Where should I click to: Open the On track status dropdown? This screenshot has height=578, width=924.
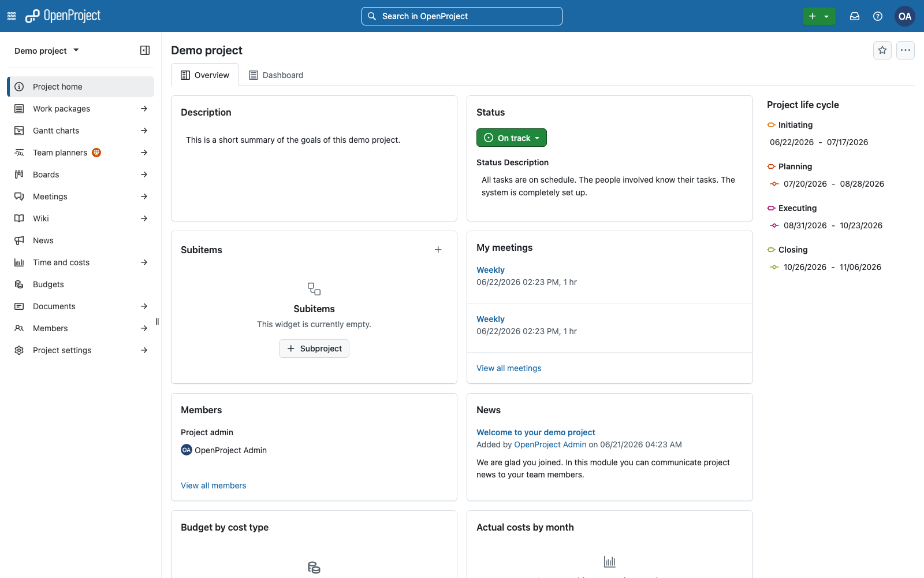pyautogui.click(x=512, y=138)
